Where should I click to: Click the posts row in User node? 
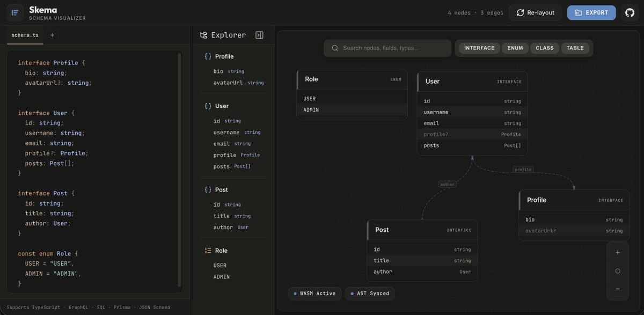(x=472, y=145)
